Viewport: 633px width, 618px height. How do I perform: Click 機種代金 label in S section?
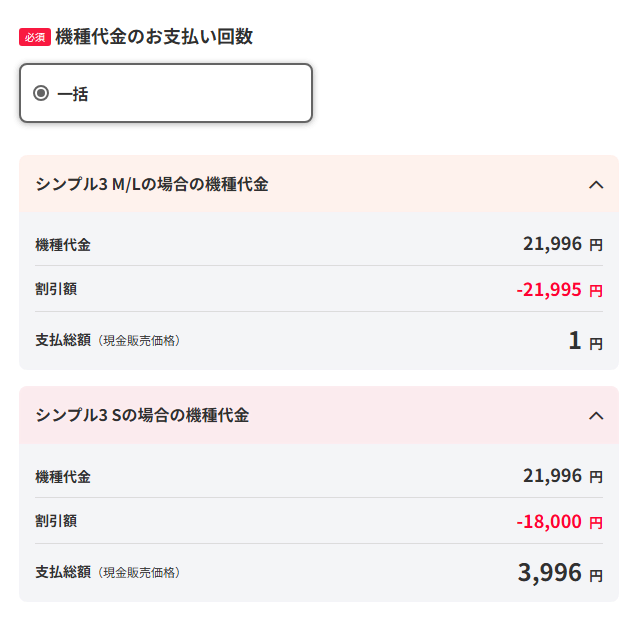coord(63,476)
